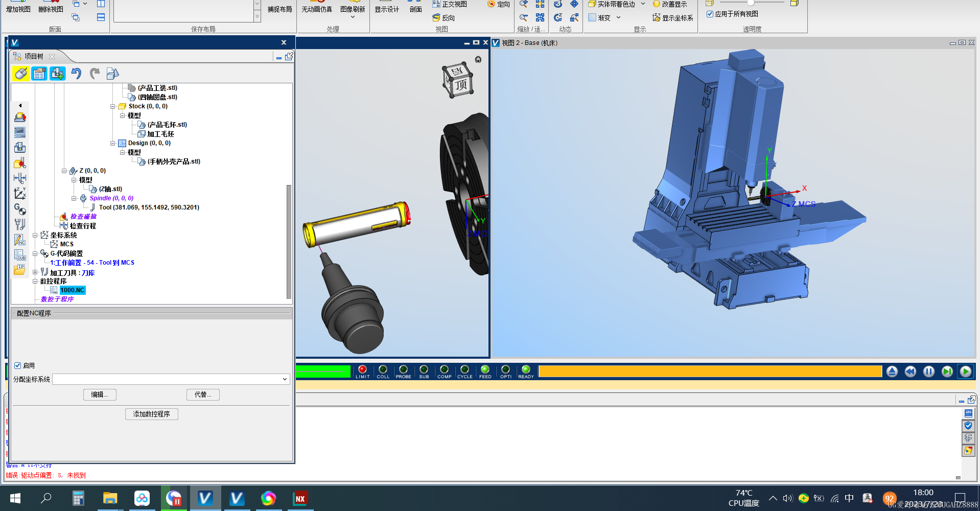Click the tooling icon in sidebar

click(20, 224)
